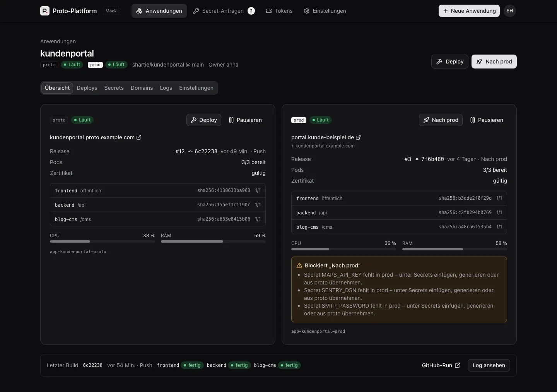Click the Log ansehen button

coord(489,365)
